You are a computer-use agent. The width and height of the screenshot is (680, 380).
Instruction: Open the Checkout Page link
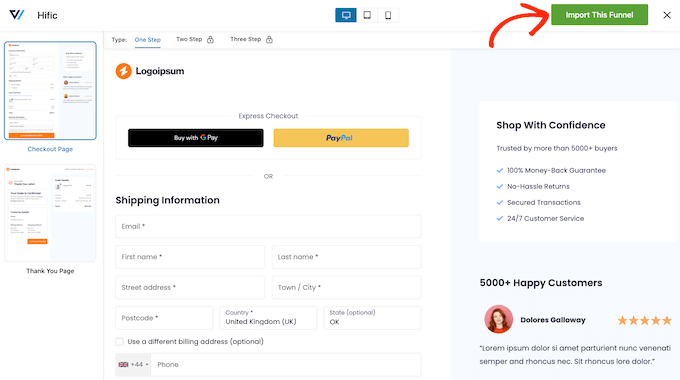coord(50,149)
